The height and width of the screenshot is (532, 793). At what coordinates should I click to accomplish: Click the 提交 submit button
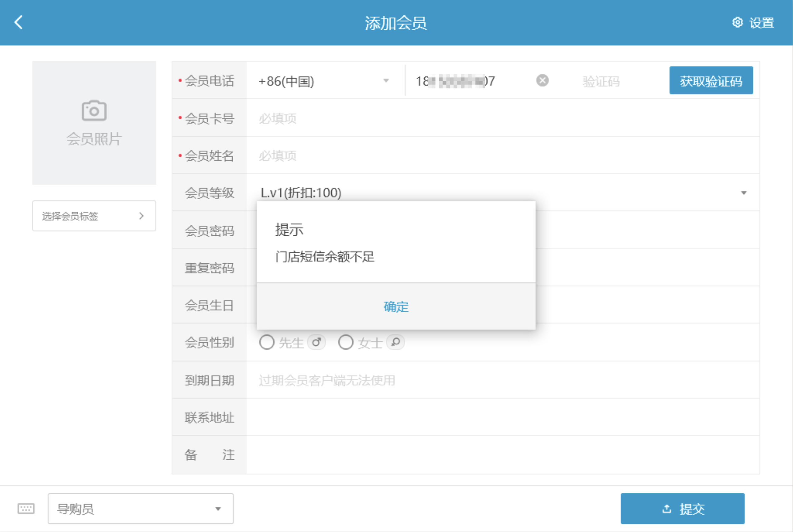pos(682,508)
